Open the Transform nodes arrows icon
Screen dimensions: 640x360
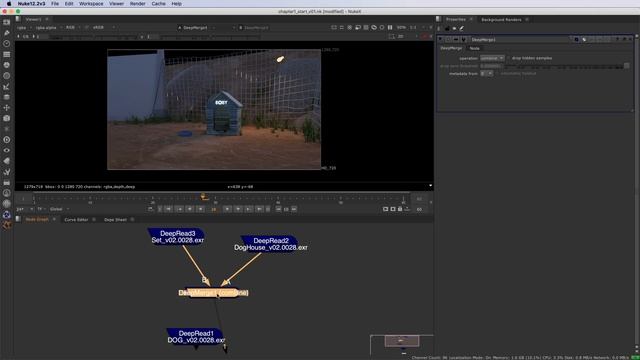coord(7,108)
